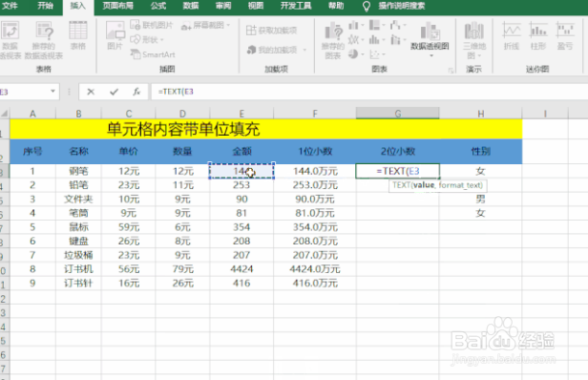Click the header cell 性别
The image size is (588, 380).
(481, 151)
